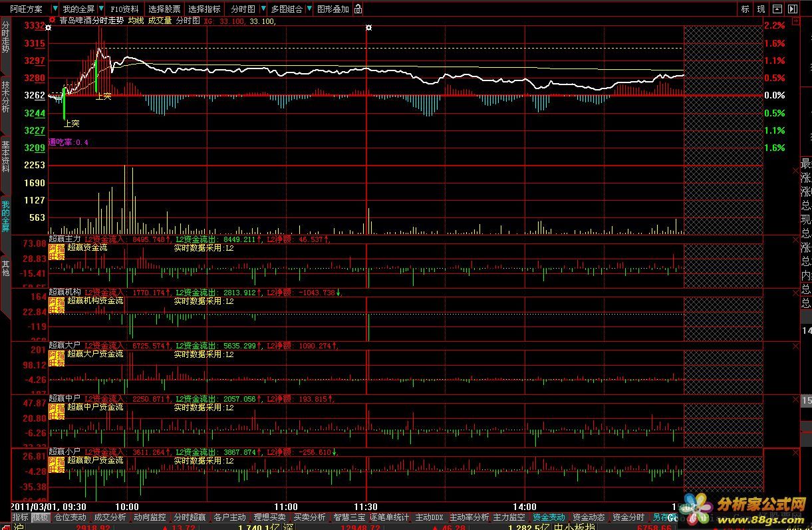Click the 多图组合 toolbar button

click(x=287, y=9)
